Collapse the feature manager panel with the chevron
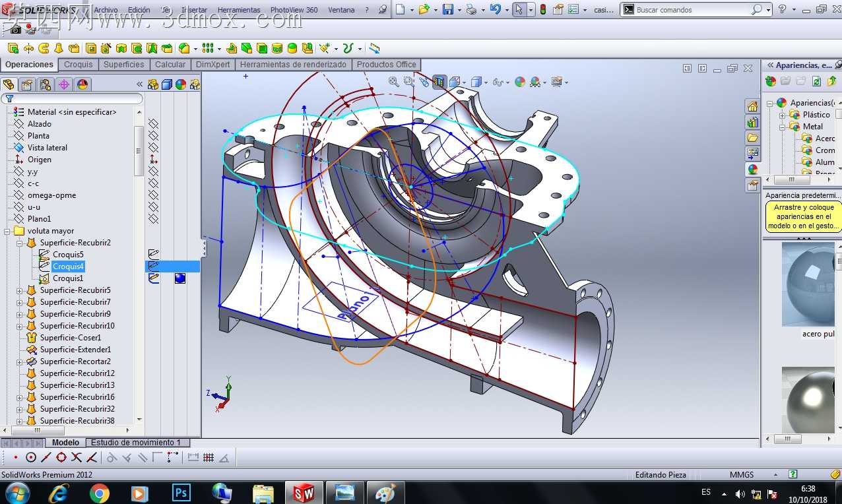This screenshot has width=842, height=504. (x=139, y=84)
